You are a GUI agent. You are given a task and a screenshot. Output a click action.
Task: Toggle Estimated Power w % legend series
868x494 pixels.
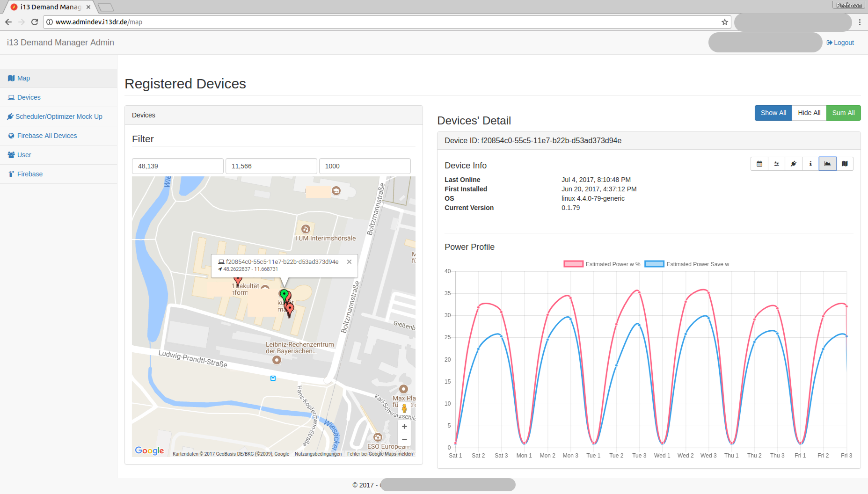click(x=602, y=264)
